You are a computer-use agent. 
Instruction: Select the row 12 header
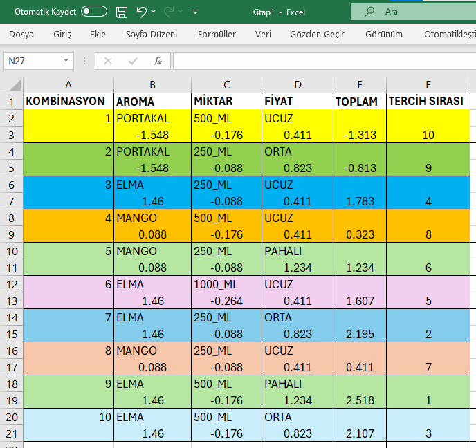pyautogui.click(x=12, y=284)
